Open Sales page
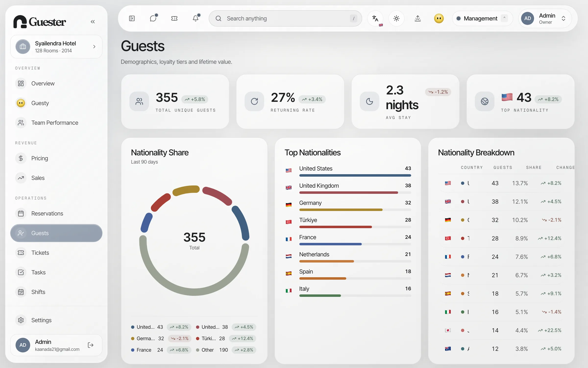 tap(56, 178)
